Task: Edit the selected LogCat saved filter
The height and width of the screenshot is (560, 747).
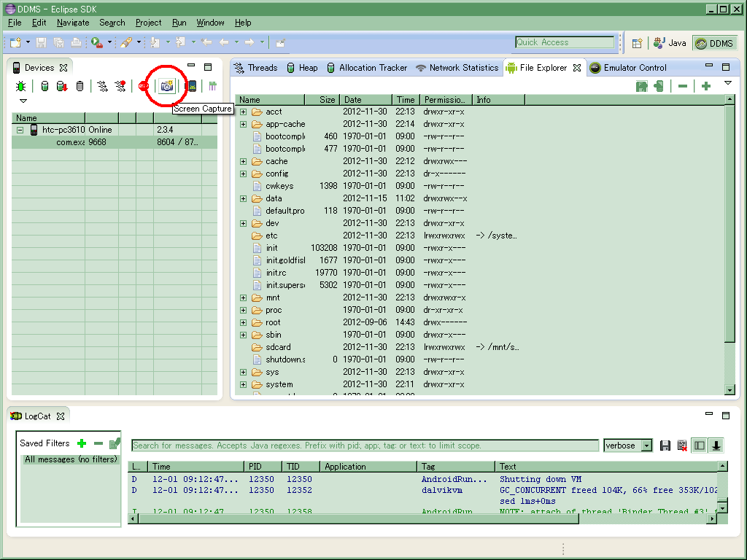Action: point(115,443)
